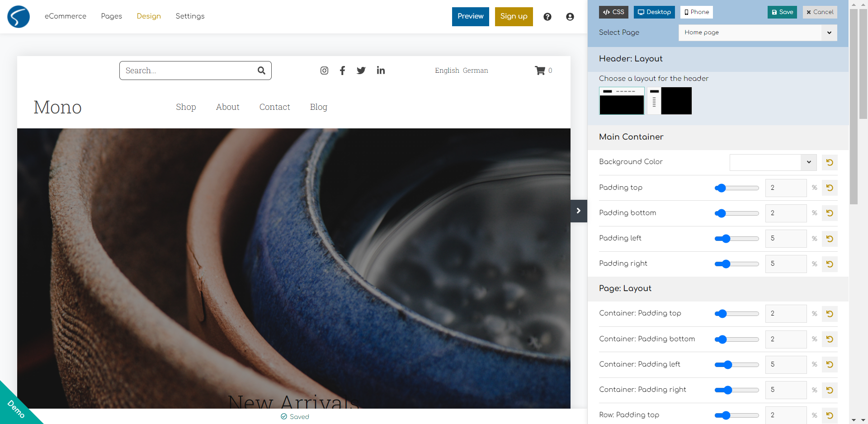Reset Row: Padding top value

(x=830, y=415)
